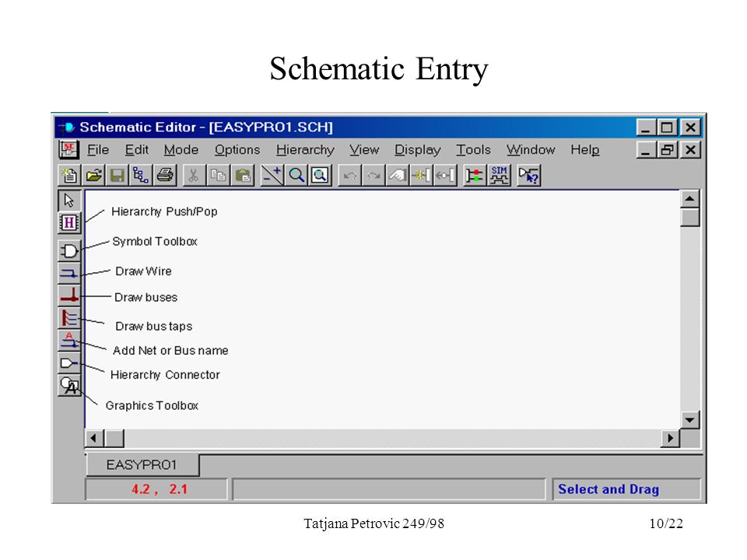747x560 pixels.
Task: Select the Add Net or Bus name tool
Action: coord(69,340)
